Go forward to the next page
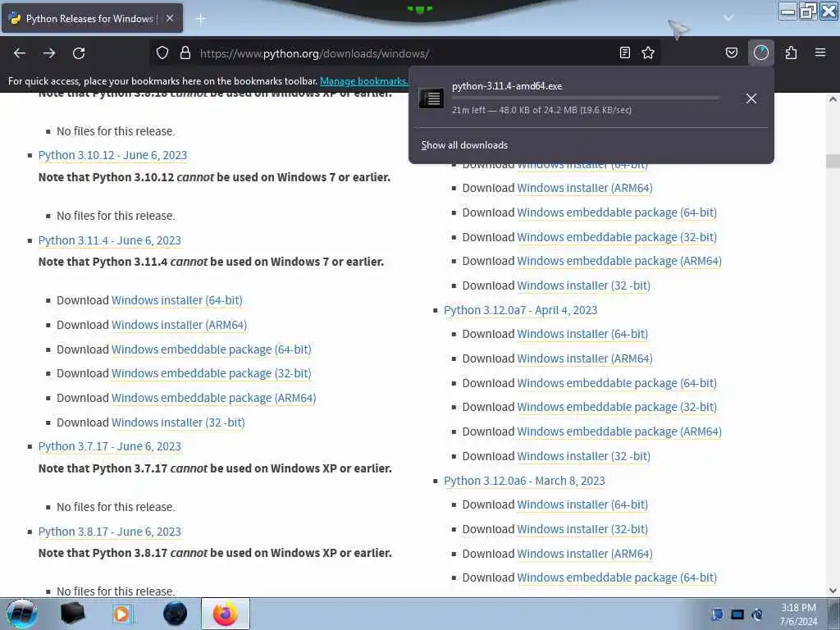 click(49, 53)
